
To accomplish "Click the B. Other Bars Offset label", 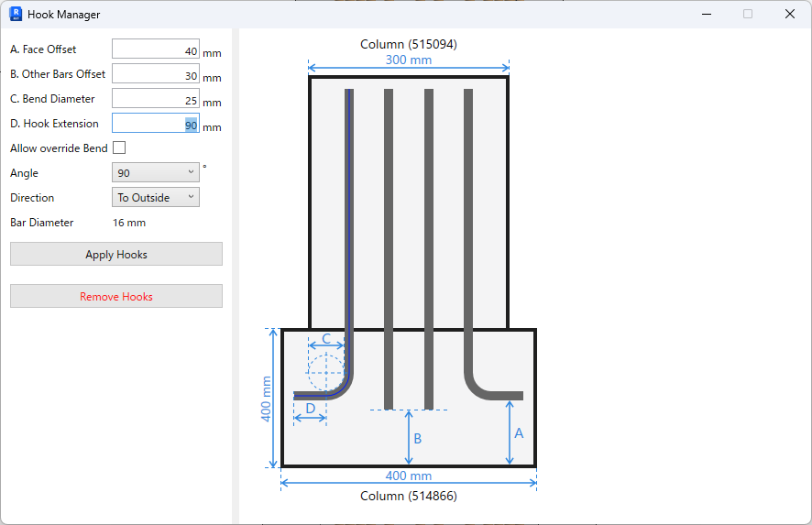I will (58, 74).
